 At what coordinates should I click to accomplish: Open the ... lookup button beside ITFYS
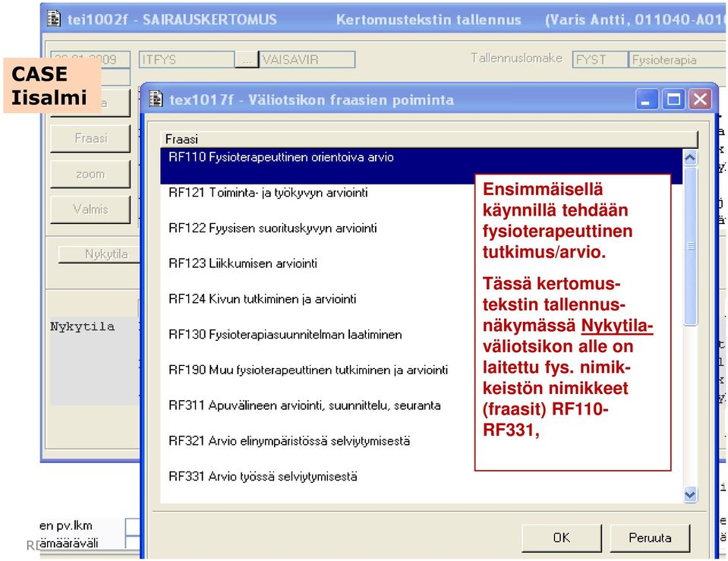coord(247,59)
